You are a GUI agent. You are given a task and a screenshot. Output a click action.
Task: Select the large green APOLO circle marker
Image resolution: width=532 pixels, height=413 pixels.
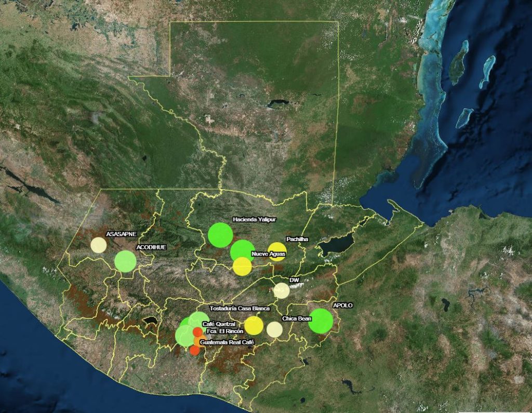tap(321, 321)
